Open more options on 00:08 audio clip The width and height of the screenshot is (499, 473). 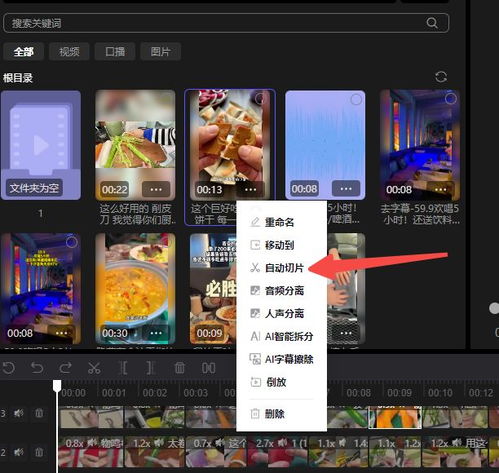click(346, 189)
